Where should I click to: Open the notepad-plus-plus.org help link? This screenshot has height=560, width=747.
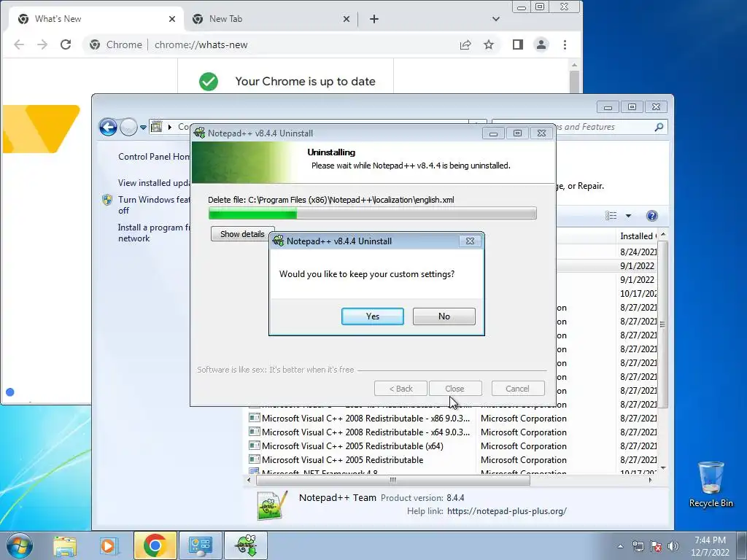(x=507, y=511)
